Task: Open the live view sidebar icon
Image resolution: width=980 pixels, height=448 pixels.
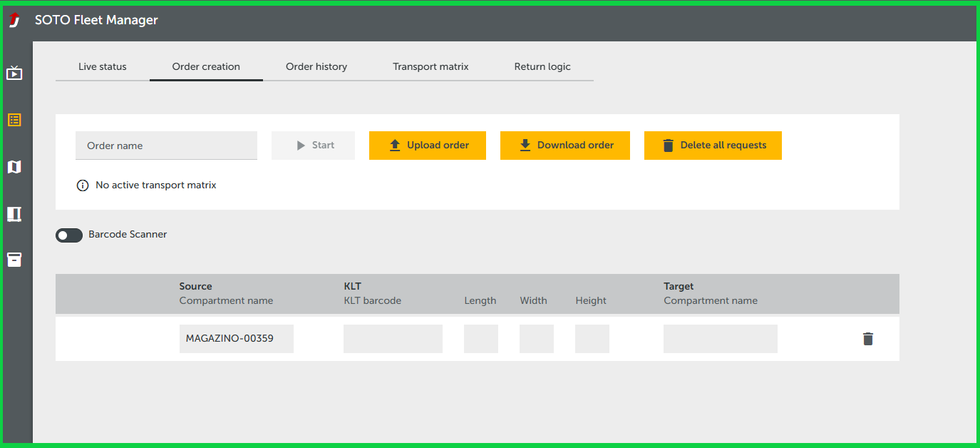Action: (14, 73)
